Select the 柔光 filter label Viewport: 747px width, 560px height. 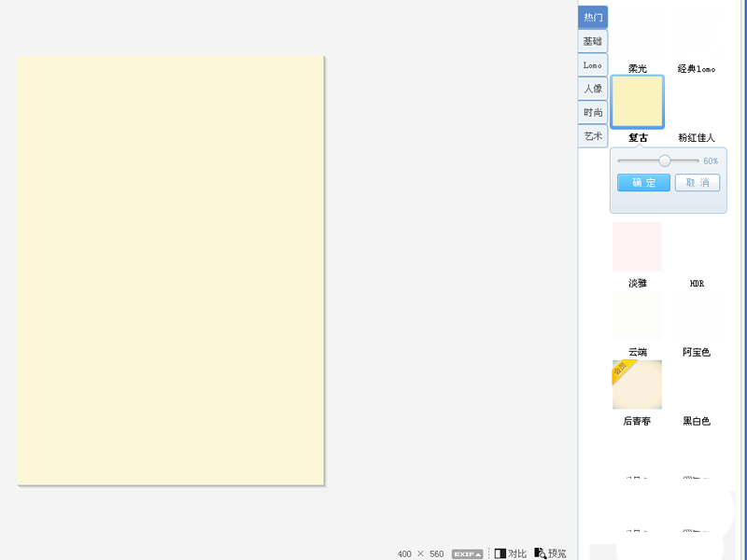point(638,68)
